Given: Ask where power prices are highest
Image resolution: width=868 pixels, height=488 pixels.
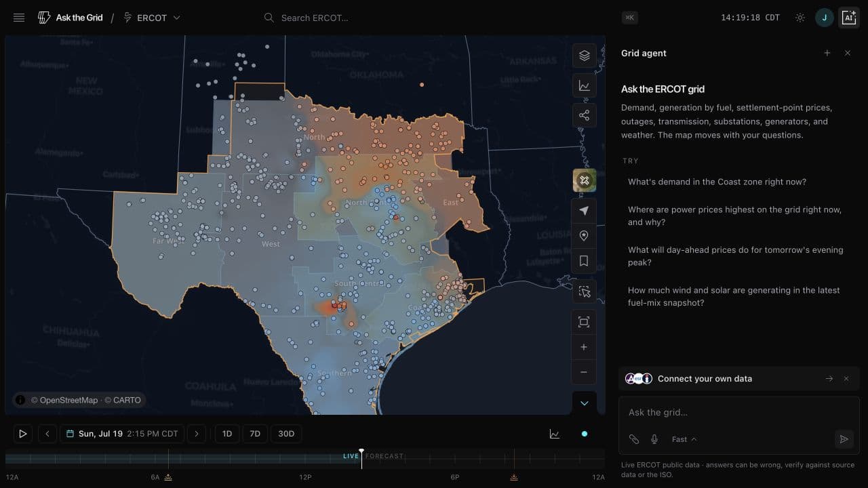Looking at the screenshot, I should point(735,216).
